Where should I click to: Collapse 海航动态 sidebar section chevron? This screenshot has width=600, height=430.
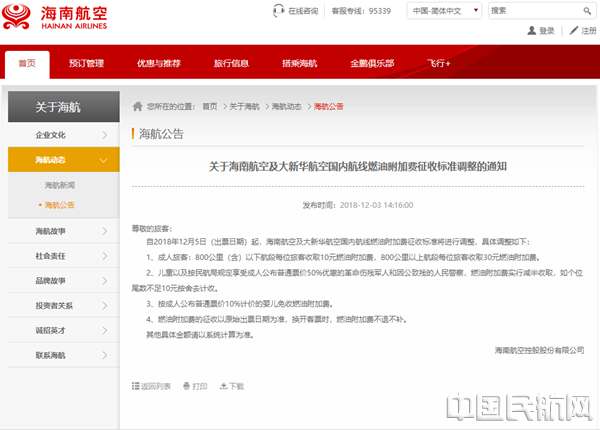point(104,160)
